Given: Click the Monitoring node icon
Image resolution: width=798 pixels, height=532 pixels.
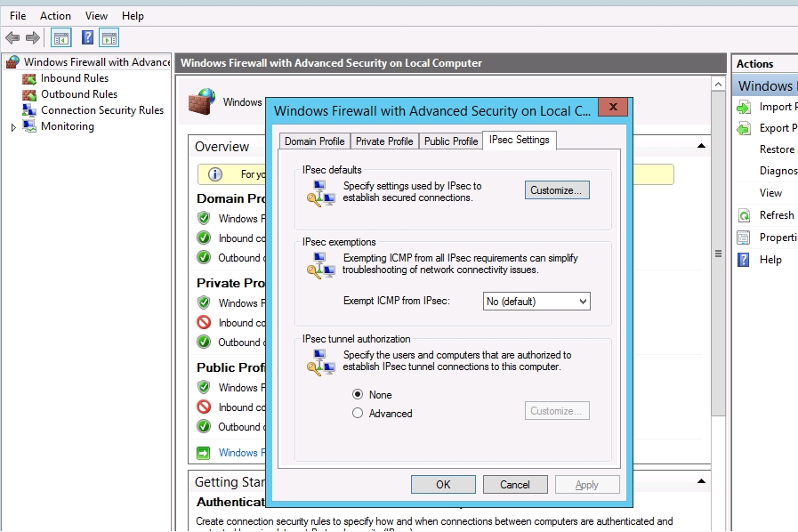Looking at the screenshot, I should [29, 126].
